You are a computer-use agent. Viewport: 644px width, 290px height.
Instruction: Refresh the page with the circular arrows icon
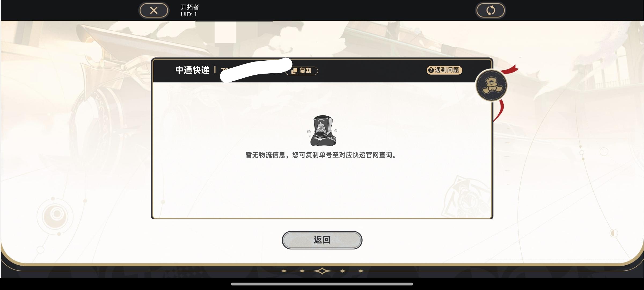click(x=491, y=10)
